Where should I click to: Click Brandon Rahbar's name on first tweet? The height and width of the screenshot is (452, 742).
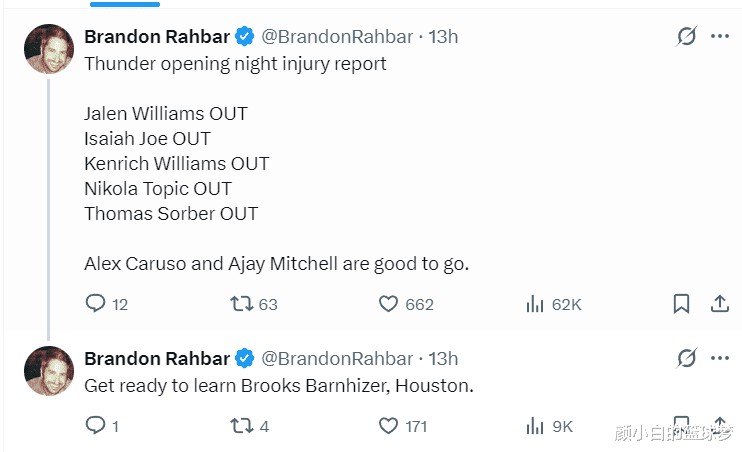point(156,37)
